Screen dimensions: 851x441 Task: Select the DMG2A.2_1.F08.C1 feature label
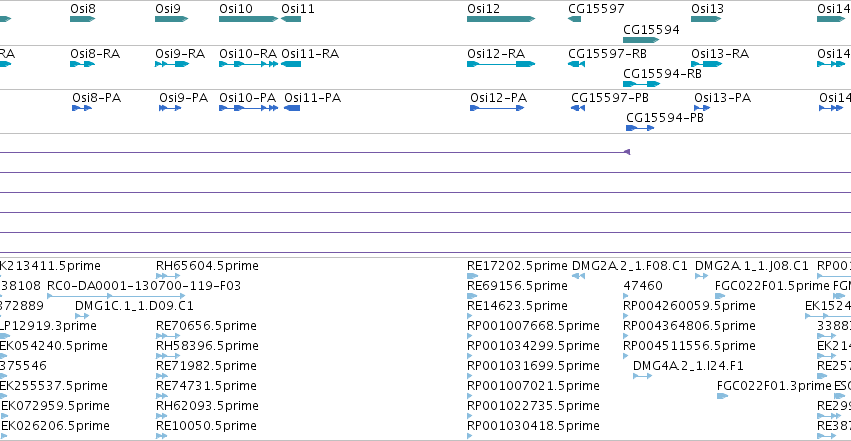[x=630, y=266]
